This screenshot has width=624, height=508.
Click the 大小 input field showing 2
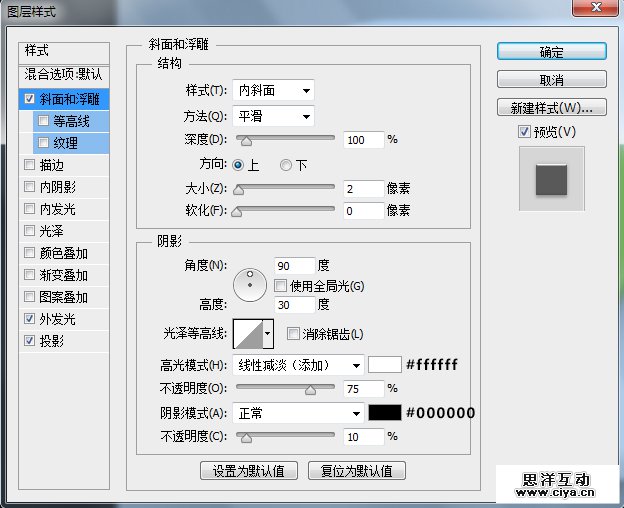(363, 189)
